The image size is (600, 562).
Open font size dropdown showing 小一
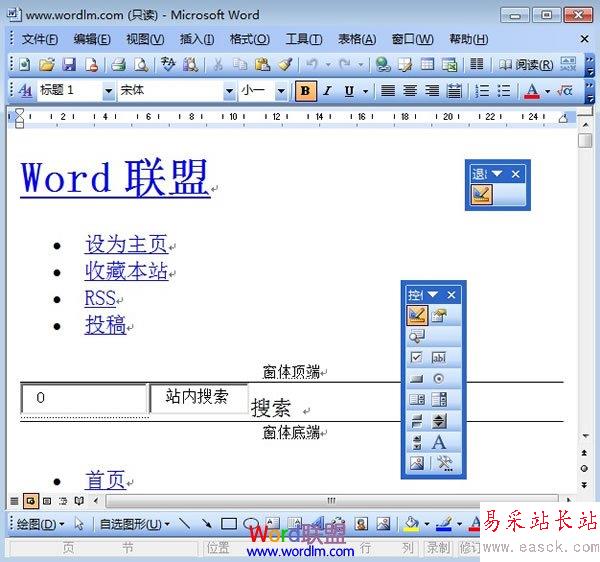281,91
